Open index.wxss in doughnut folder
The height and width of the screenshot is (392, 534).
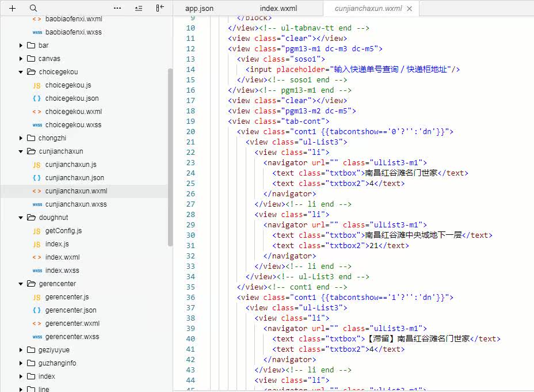(x=62, y=271)
